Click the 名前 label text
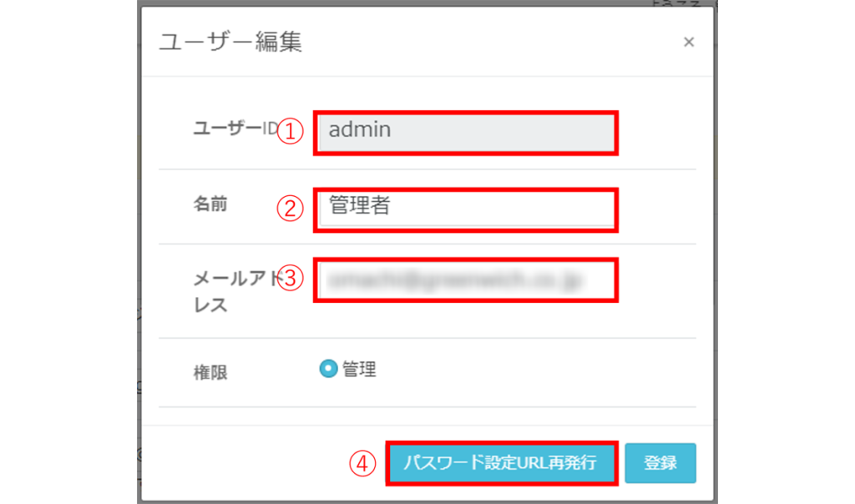The image size is (855, 504). point(210,204)
